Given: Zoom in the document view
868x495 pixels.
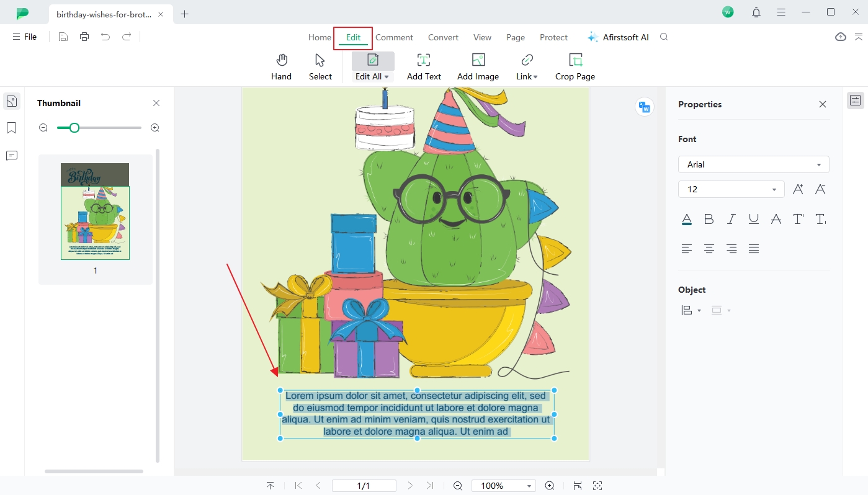Looking at the screenshot, I should click(549, 486).
